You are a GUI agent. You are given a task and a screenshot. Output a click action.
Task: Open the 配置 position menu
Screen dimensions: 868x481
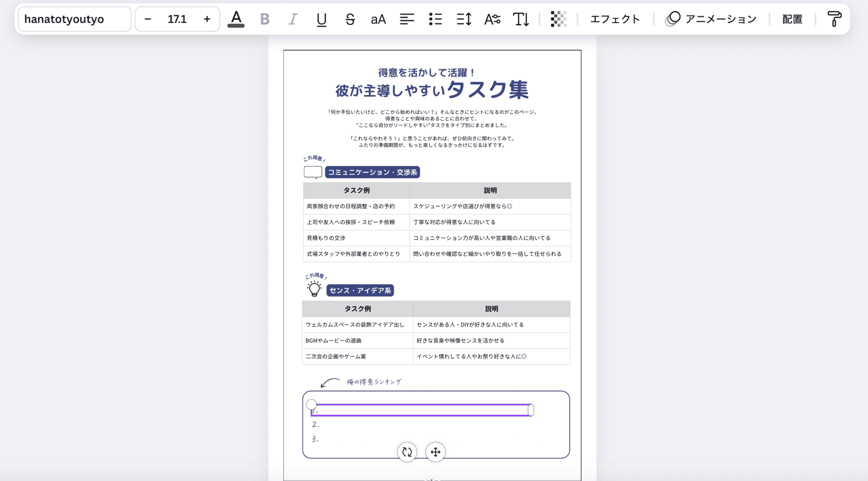tap(792, 19)
